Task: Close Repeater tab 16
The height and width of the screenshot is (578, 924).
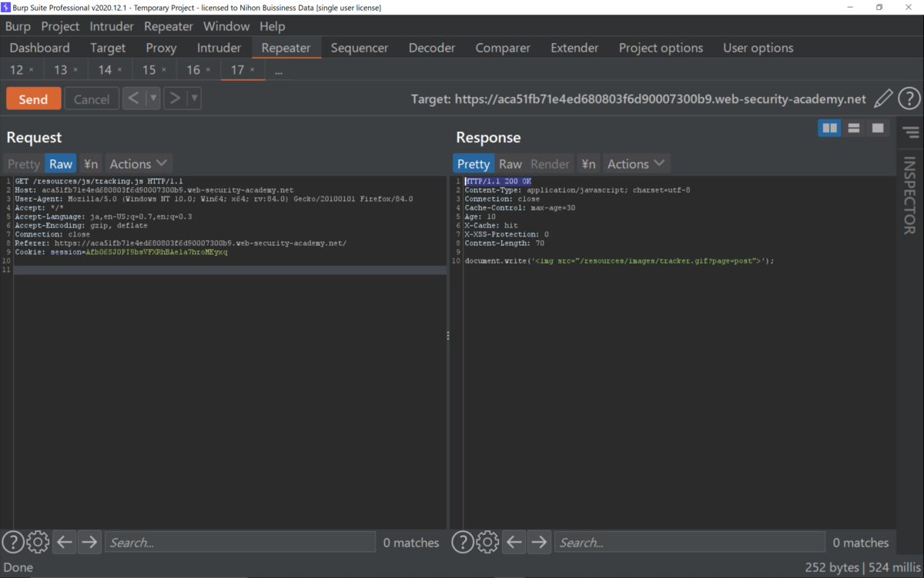Action: click(x=208, y=70)
